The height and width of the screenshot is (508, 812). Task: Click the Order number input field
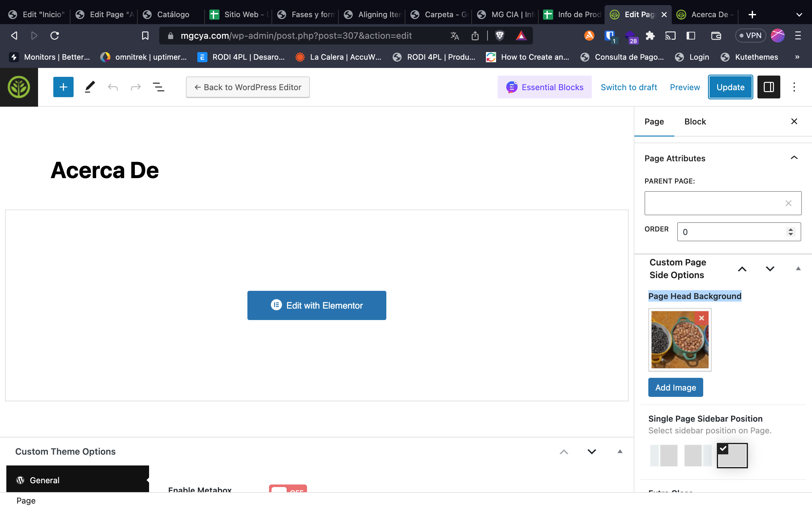[x=739, y=232]
